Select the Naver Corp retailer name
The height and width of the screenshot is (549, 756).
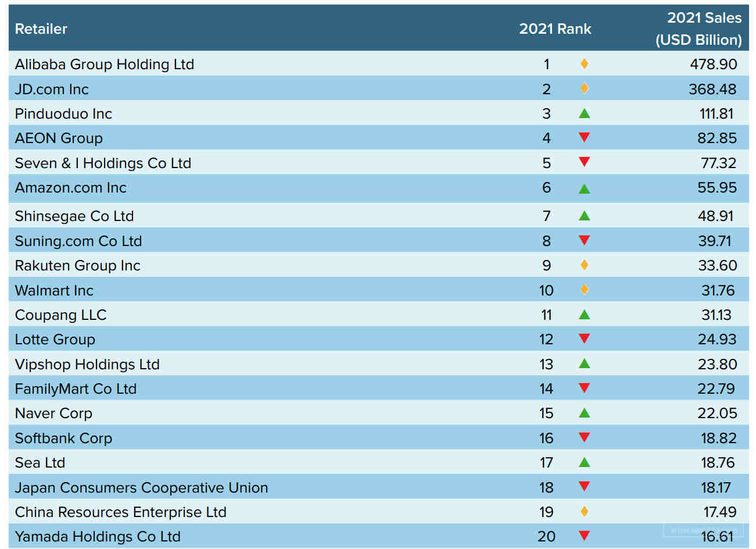(x=53, y=413)
